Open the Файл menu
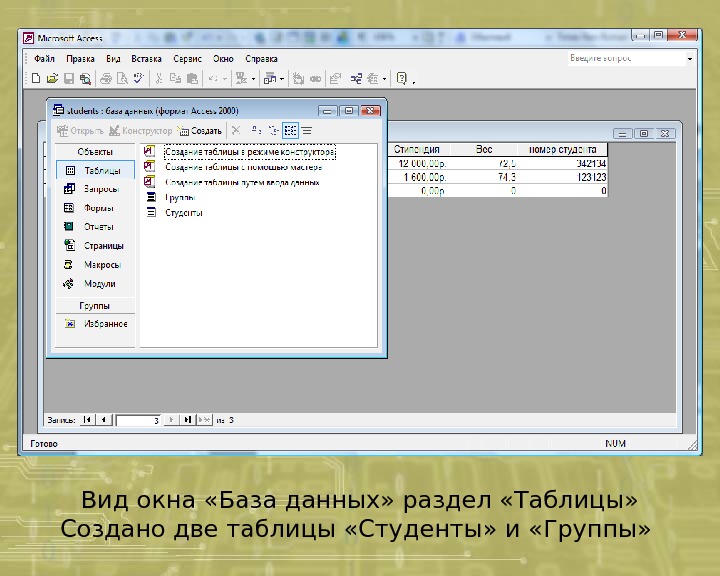The width and height of the screenshot is (720, 576). 44,59
